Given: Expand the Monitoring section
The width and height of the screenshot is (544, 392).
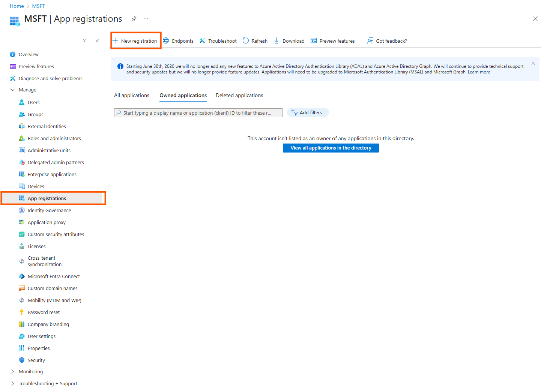Looking at the screenshot, I should pyautogui.click(x=13, y=372).
